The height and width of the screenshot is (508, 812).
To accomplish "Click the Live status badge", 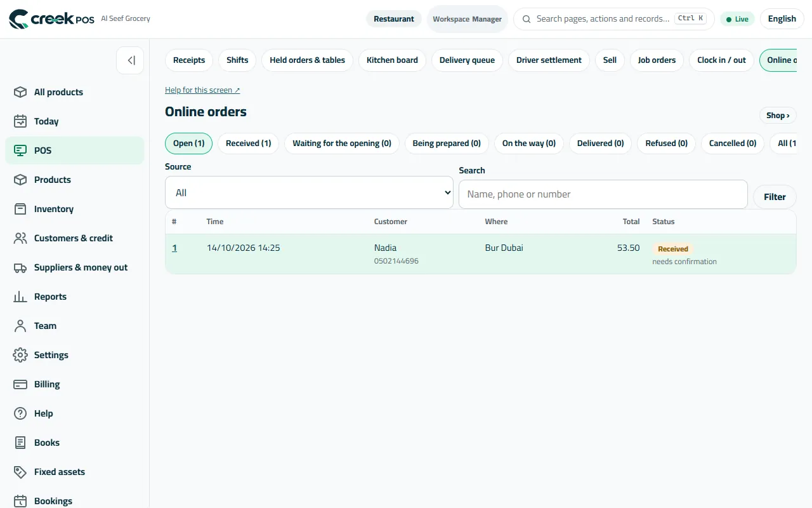I will pyautogui.click(x=737, y=19).
